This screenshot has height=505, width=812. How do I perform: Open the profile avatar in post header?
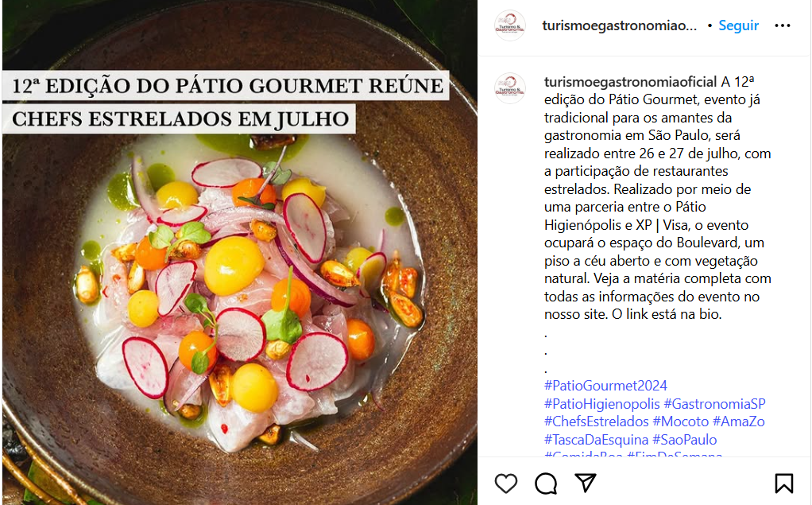click(510, 25)
